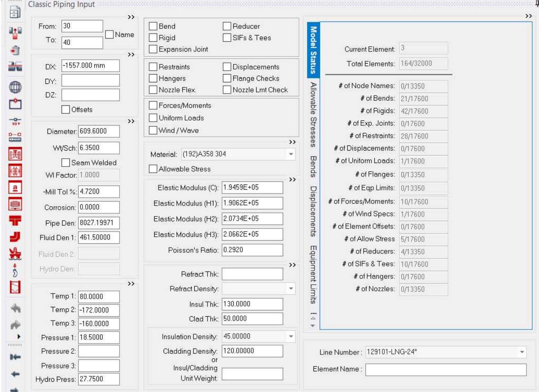Viewport: 539px width, 392px height.
Task: Expand the From/To node section chevron
Action: (x=131, y=17)
